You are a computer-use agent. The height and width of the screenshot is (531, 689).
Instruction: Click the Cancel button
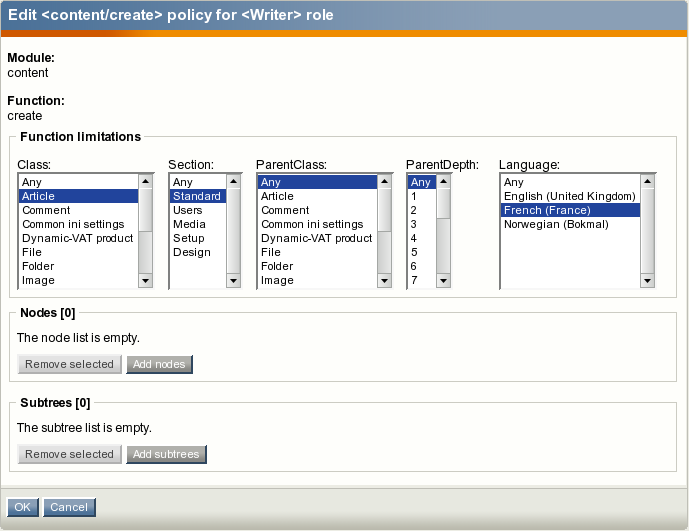[69, 507]
